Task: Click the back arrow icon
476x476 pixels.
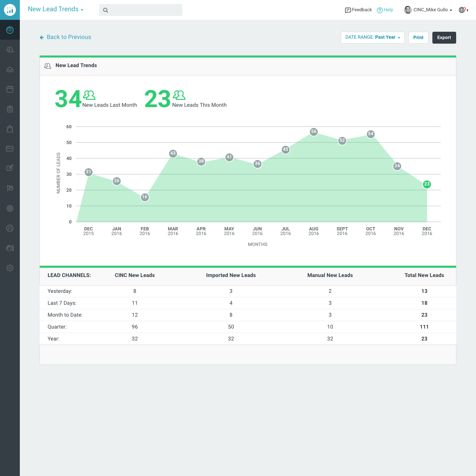Action: 42,37
